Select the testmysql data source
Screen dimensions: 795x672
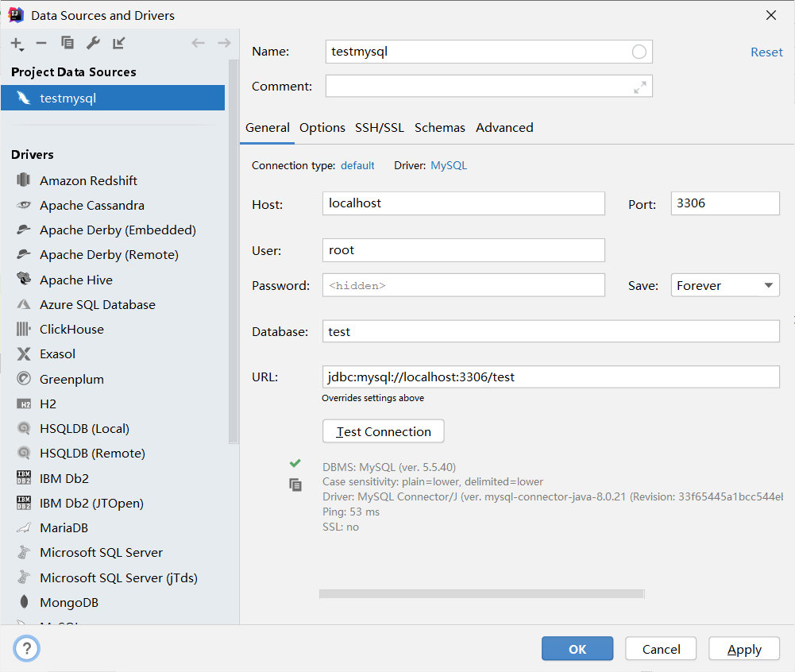pyautogui.click(x=113, y=98)
